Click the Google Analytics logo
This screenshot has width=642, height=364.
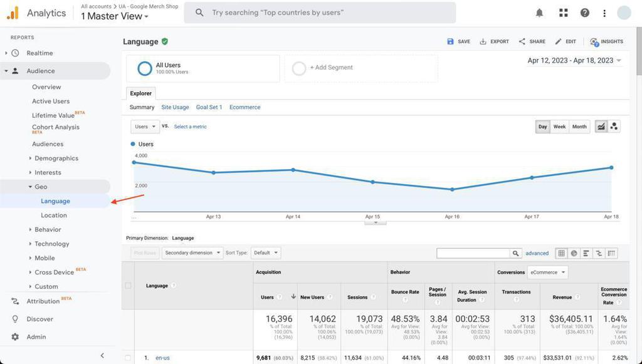13,13
